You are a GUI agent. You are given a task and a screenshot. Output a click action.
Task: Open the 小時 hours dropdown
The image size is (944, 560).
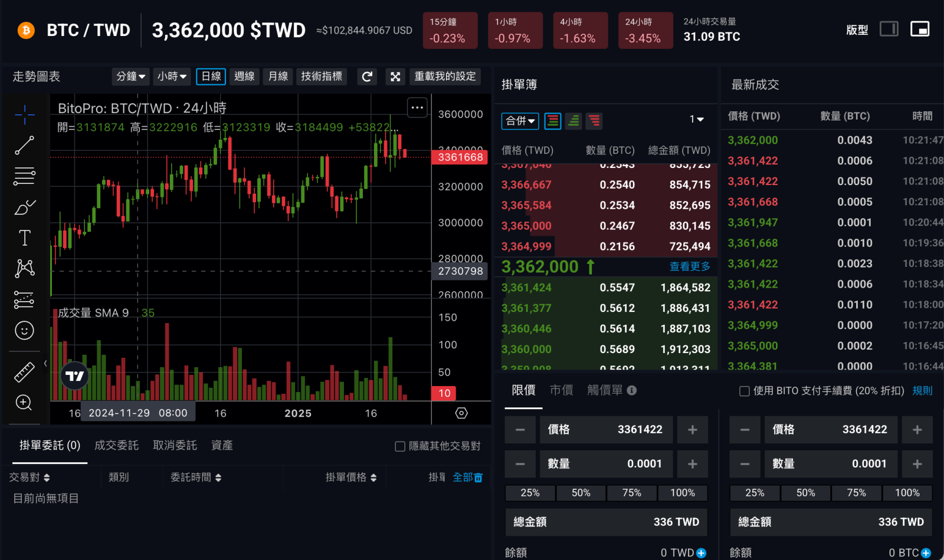coord(172,77)
